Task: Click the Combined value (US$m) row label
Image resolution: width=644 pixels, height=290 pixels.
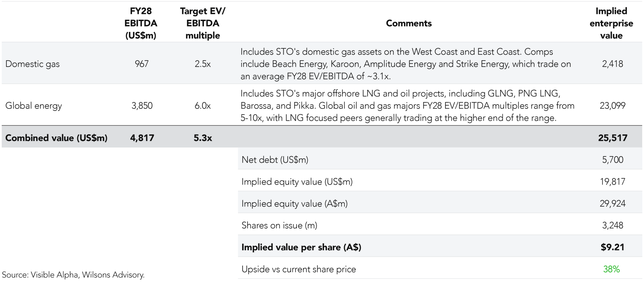Action: coord(56,138)
